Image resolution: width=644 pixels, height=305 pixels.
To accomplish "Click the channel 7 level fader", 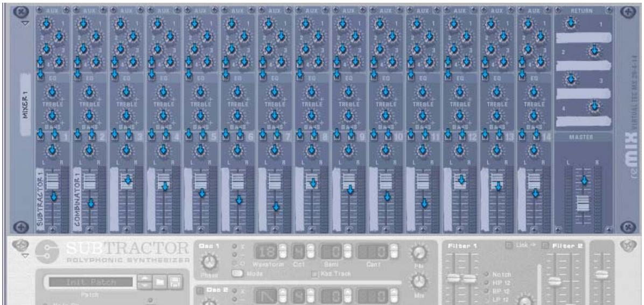I will click(275, 181).
